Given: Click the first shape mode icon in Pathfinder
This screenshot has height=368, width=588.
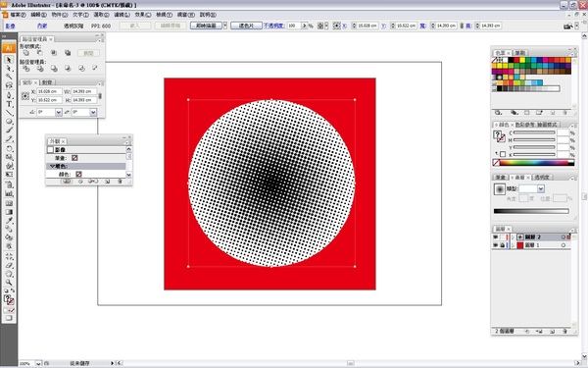Looking at the screenshot, I should [x=25, y=53].
